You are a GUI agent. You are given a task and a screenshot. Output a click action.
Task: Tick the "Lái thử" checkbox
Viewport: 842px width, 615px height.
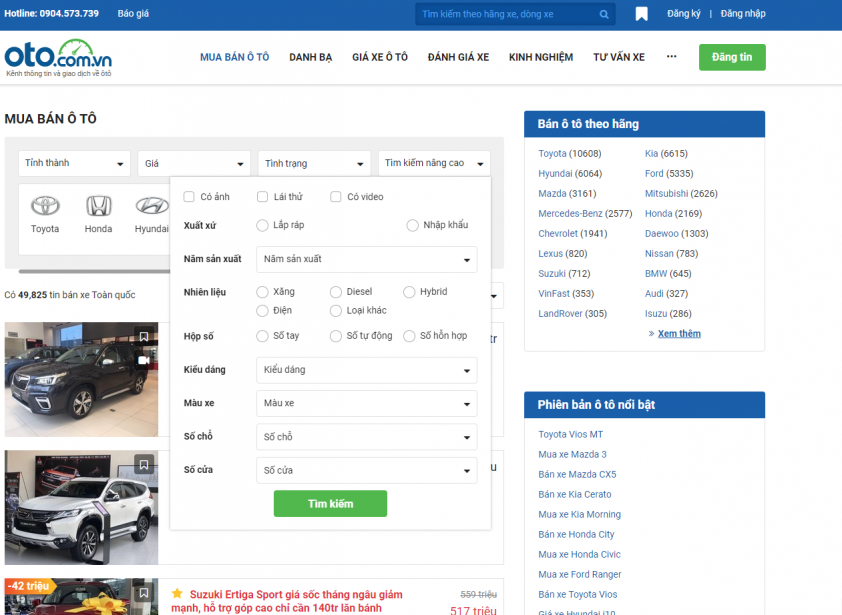point(263,197)
